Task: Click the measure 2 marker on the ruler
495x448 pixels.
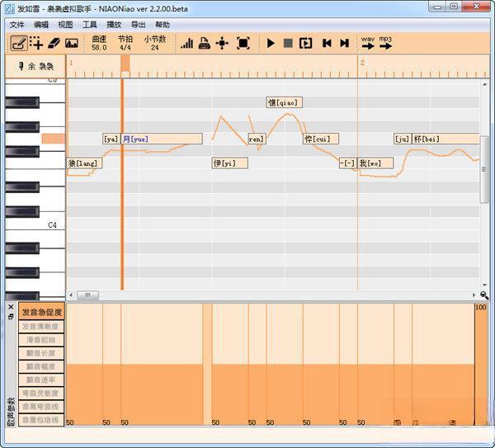Action: tap(362, 63)
